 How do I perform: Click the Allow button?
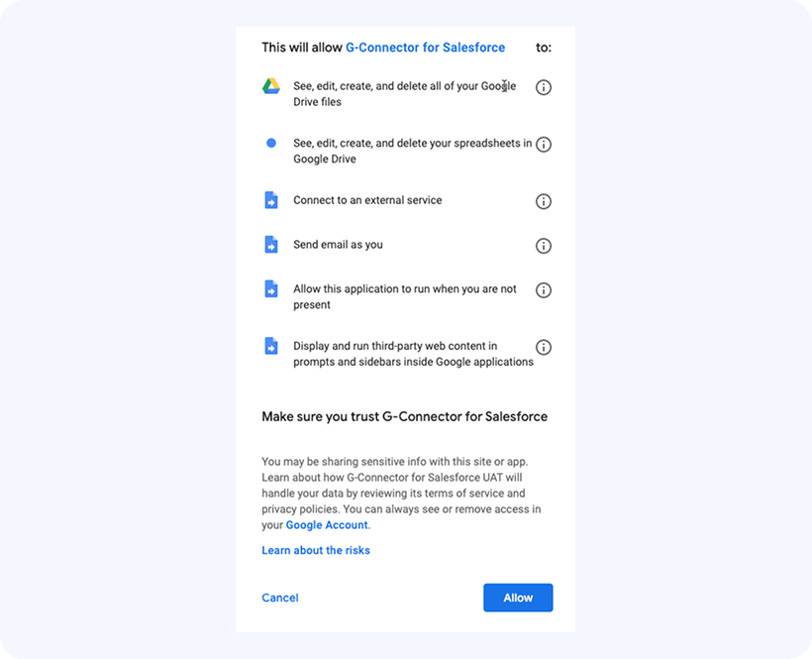pyautogui.click(x=518, y=598)
